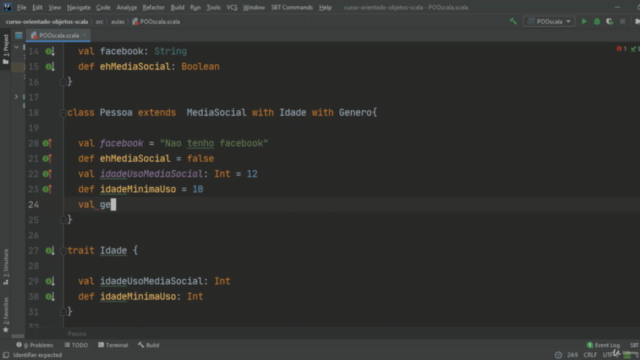Click the implemented marker on line 29
Viewport: 640px width, 360px height.
(50, 281)
